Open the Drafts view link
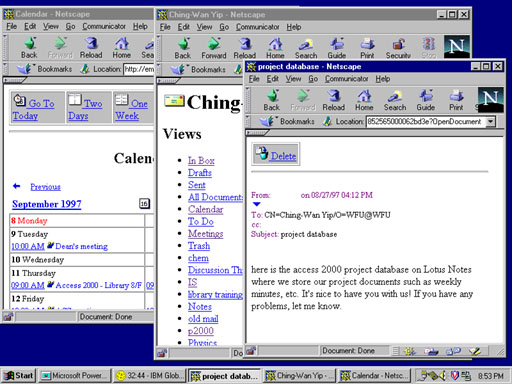 (200, 173)
